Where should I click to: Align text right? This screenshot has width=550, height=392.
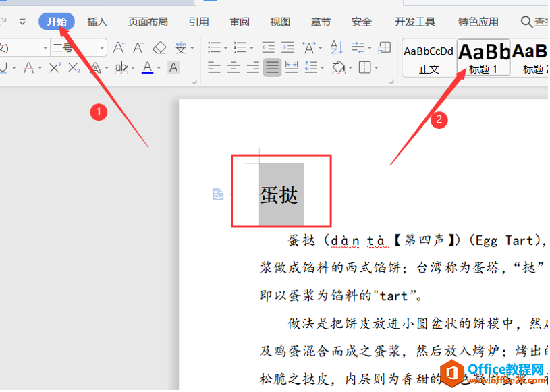tap(253, 67)
